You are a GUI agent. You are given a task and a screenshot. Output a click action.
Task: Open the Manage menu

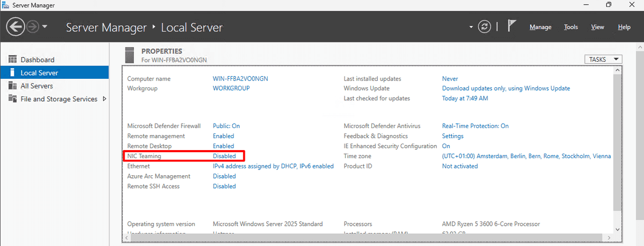[x=540, y=27]
